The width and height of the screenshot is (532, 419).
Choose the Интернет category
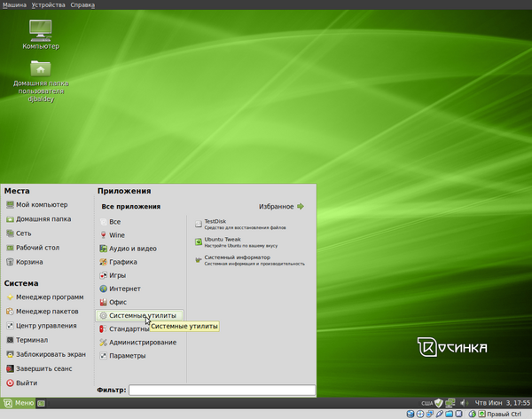tap(124, 289)
